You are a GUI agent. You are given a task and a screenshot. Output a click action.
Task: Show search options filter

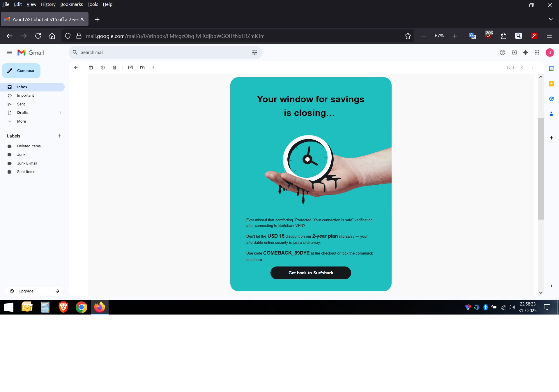tap(255, 52)
